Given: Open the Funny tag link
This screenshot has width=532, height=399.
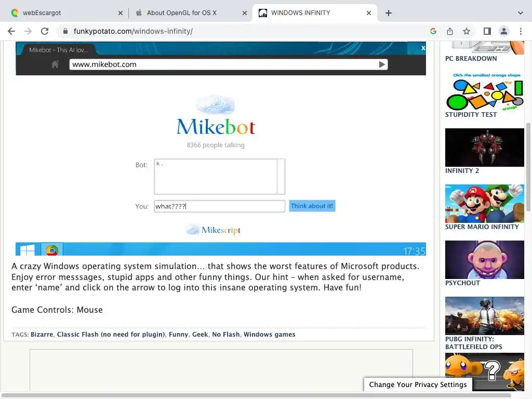Looking at the screenshot, I should (179, 334).
